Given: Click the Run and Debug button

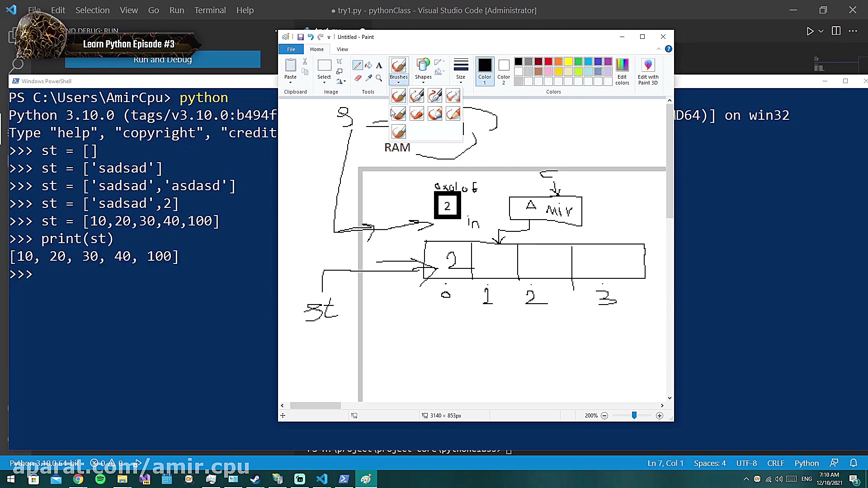Looking at the screenshot, I should point(163,60).
